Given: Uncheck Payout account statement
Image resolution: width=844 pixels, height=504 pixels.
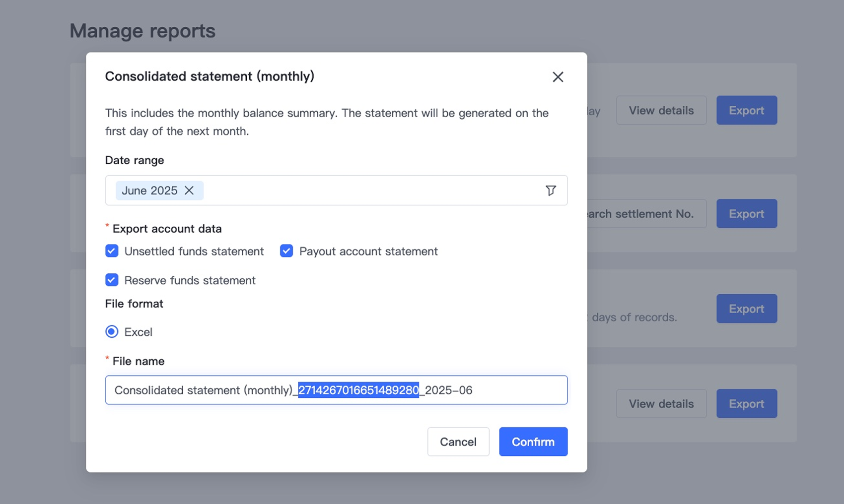Looking at the screenshot, I should click(286, 251).
